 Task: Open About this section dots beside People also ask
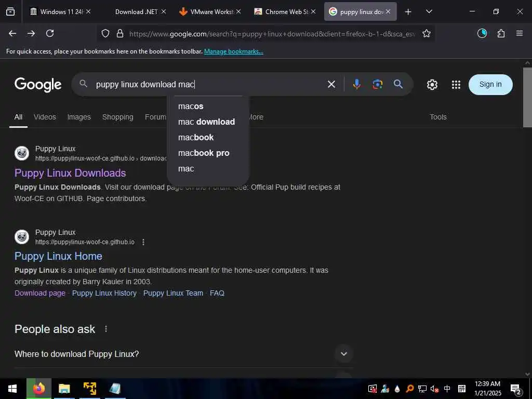(x=106, y=329)
